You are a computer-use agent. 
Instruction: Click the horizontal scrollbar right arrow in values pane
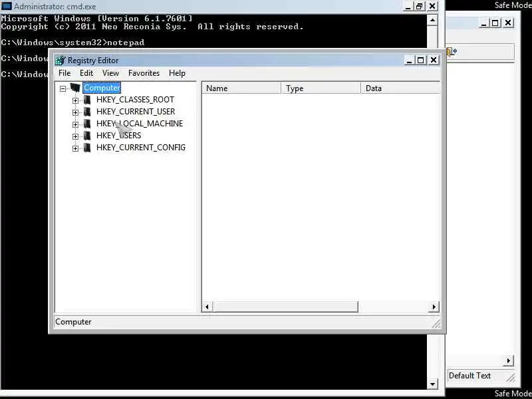[x=434, y=307]
